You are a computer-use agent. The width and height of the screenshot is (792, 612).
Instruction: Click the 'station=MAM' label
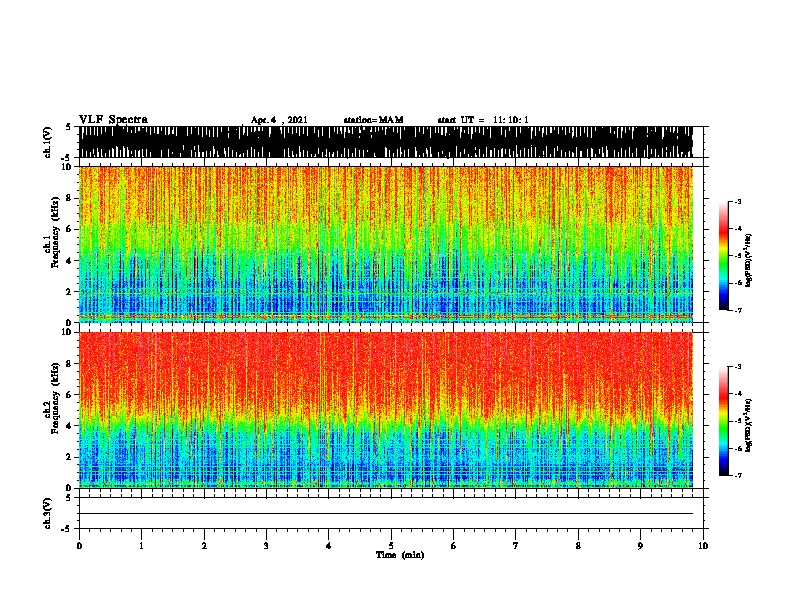coord(373,120)
